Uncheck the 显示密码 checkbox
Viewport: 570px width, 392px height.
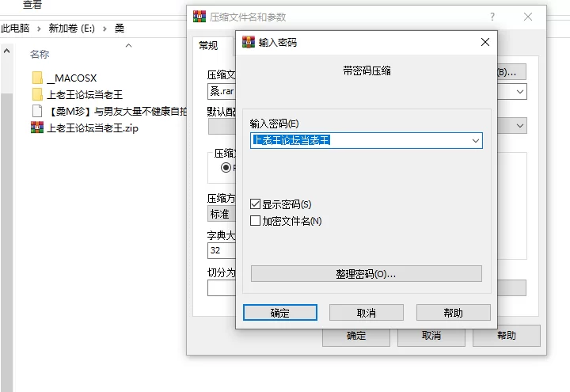click(x=256, y=204)
